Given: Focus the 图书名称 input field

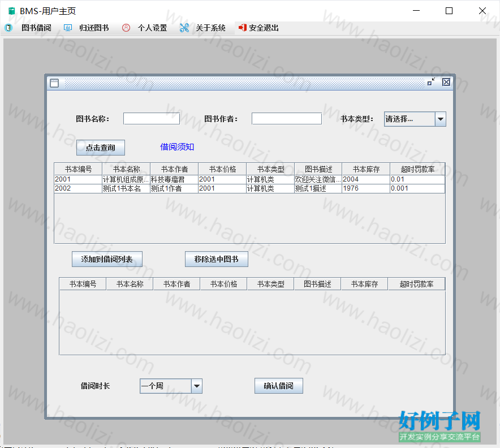Looking at the screenshot, I should [152, 119].
